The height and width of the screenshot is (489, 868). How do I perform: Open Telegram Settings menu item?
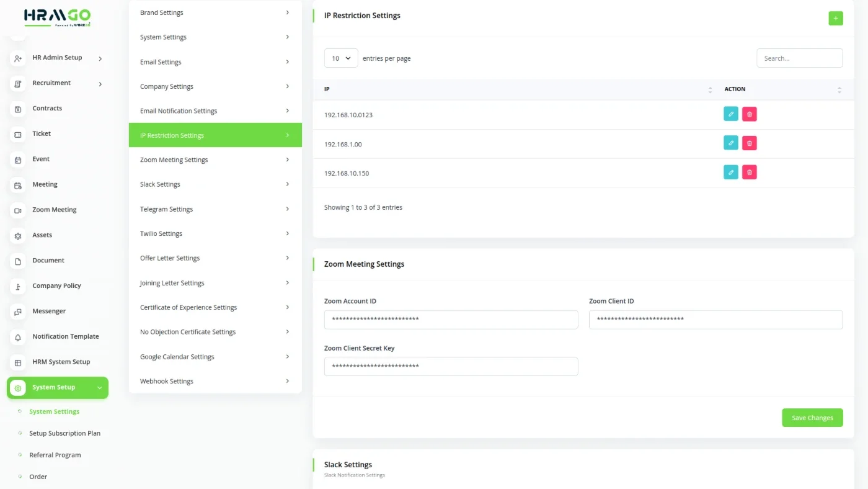coord(215,209)
